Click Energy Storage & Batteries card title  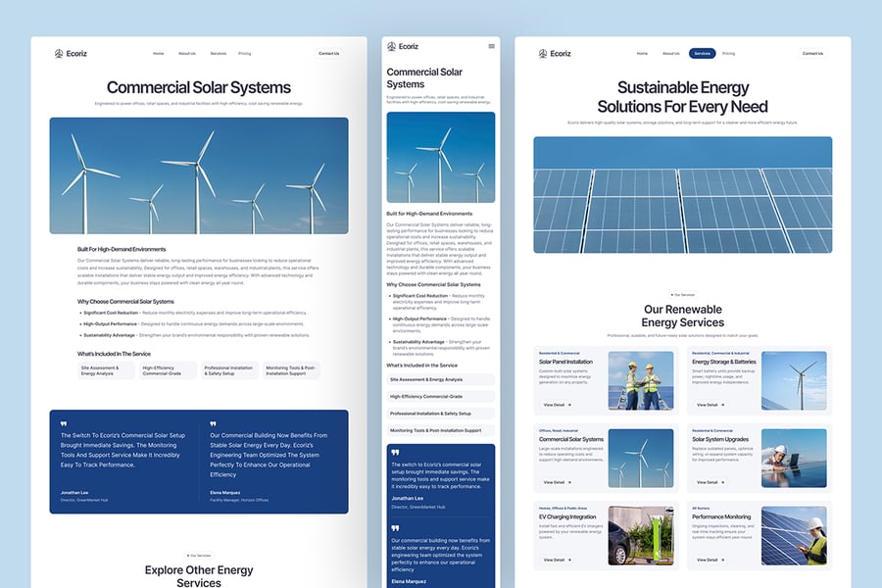[724, 362]
